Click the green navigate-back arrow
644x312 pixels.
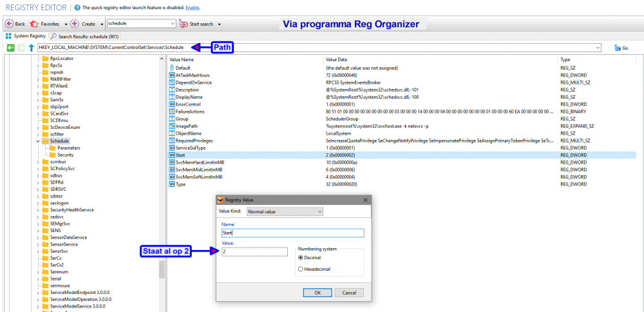(10, 48)
